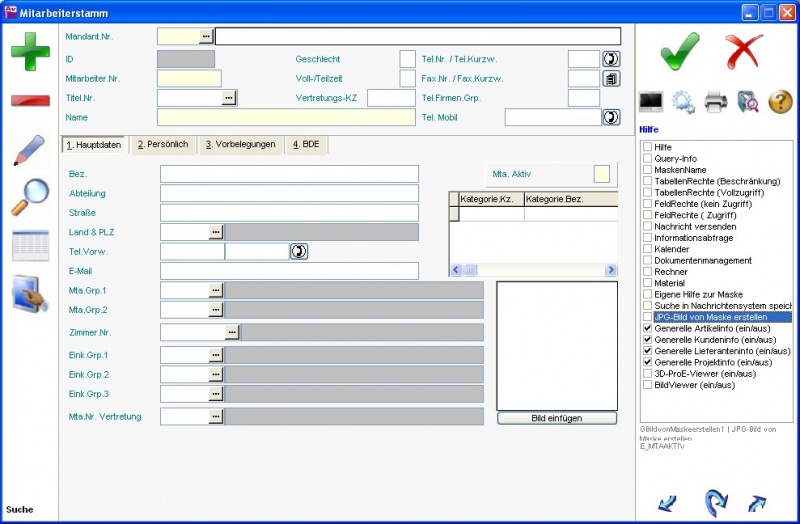
Task: Click into the E-Mail input field
Action: [x=289, y=271]
